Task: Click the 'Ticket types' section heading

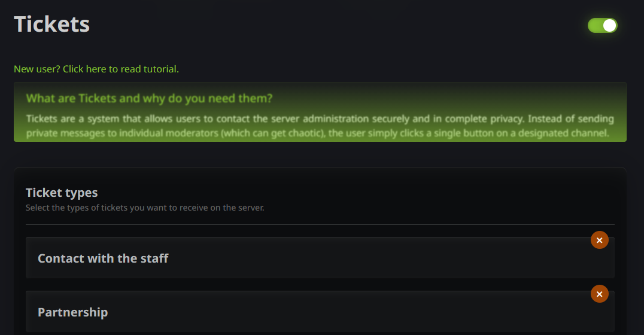Action: point(62,193)
